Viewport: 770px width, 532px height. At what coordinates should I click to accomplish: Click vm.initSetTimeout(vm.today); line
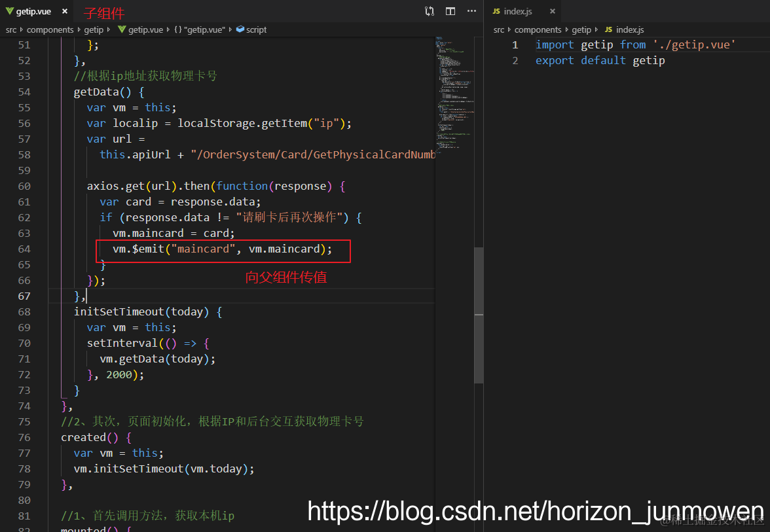click(x=164, y=469)
